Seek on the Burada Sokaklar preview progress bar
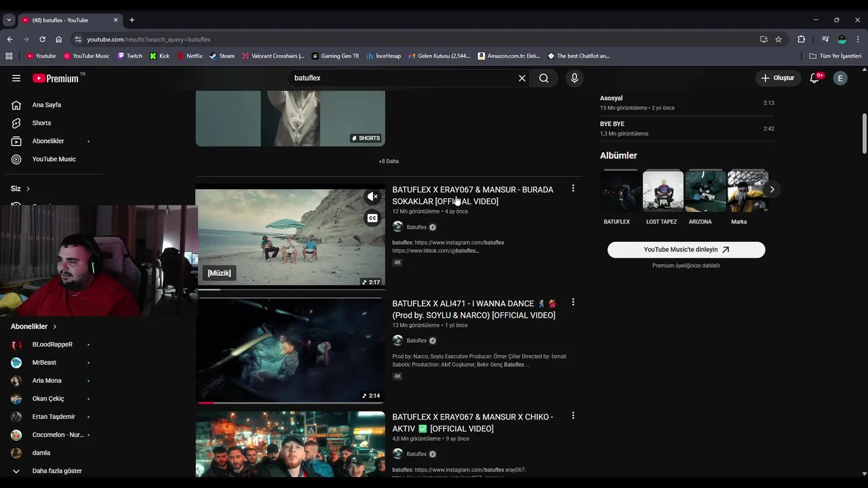 pyautogui.click(x=290, y=289)
